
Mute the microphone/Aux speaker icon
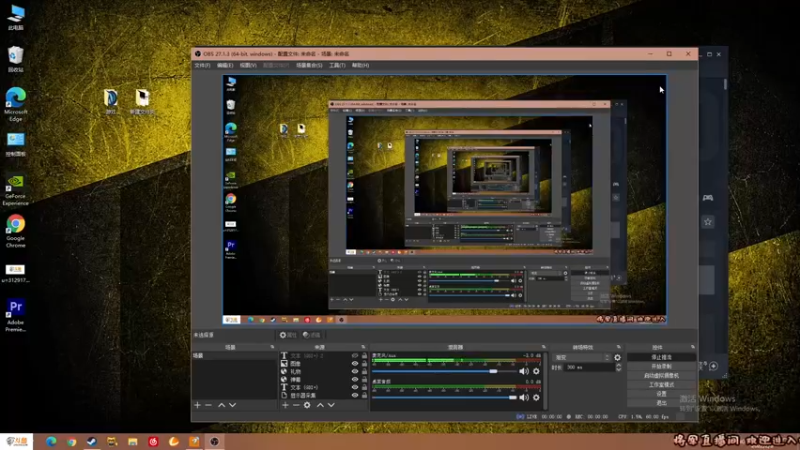pyautogui.click(x=524, y=371)
